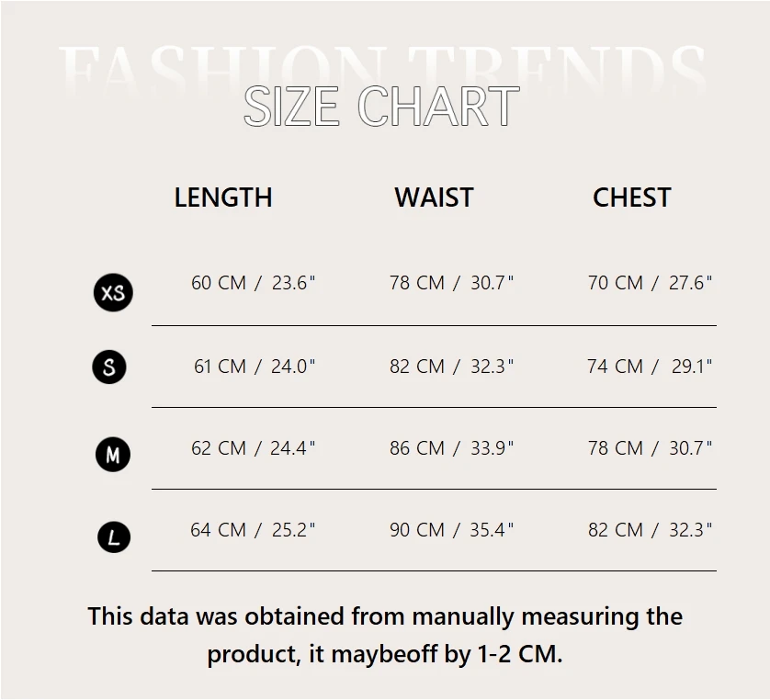The height and width of the screenshot is (700, 770).
Task: Choose the M size badge
Action: click(113, 454)
